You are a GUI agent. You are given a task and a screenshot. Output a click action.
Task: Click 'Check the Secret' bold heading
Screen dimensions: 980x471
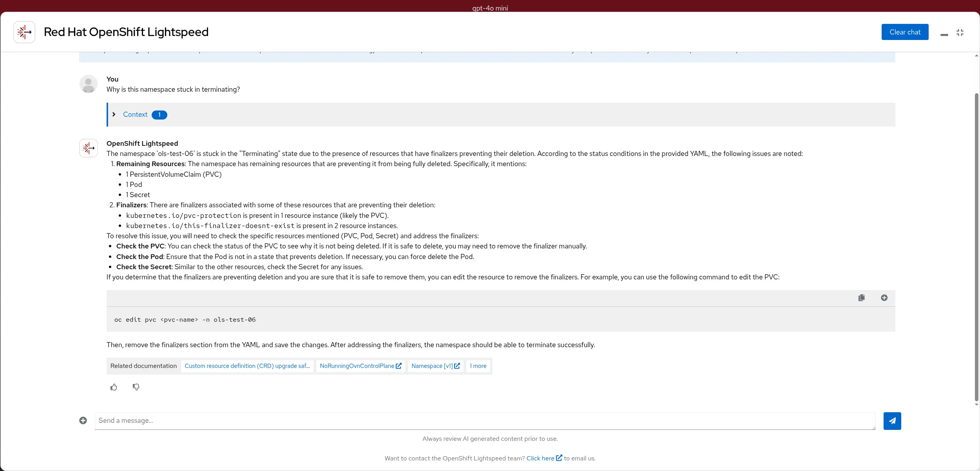(144, 267)
